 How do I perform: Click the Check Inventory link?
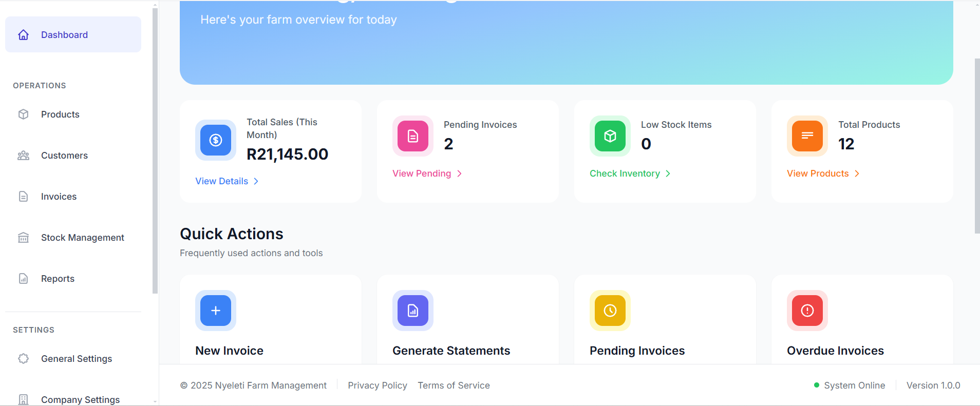[625, 173]
